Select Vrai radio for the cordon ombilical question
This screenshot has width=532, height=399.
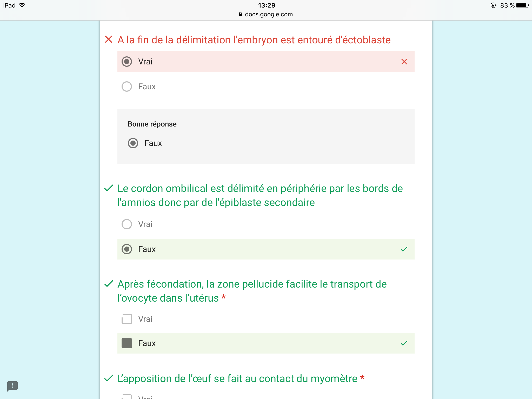click(127, 224)
